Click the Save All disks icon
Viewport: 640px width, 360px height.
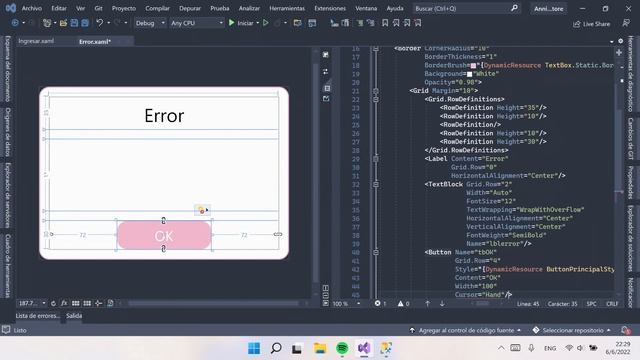[x=85, y=23]
